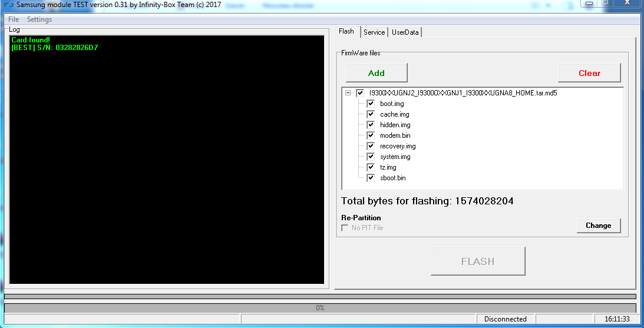
Task: Toggle the No PIT File checkbox
Action: [x=345, y=228]
